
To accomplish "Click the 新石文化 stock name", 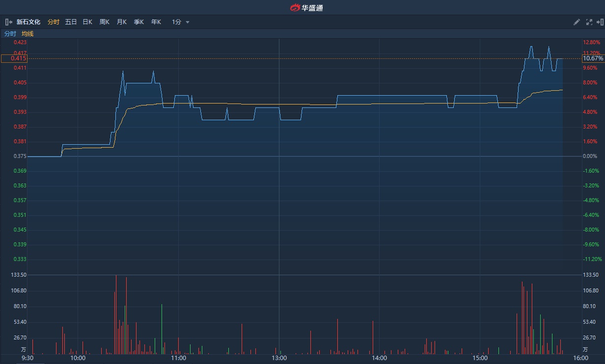I will [28, 22].
